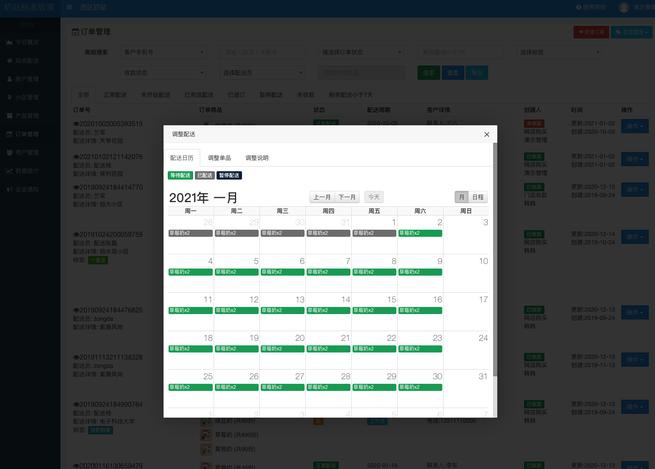Click the gray 已配送 legend badge
Image resolution: width=655 pixels, height=469 pixels.
pos(204,175)
